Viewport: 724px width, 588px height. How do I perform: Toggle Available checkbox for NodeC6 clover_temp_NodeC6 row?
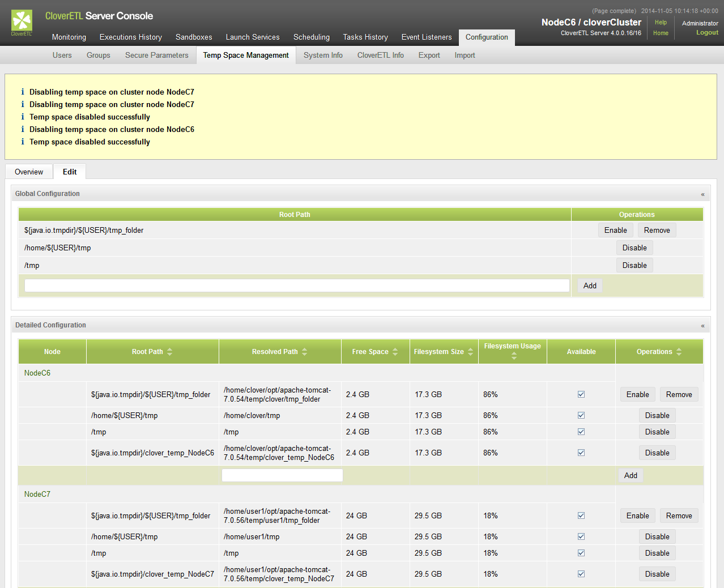pyautogui.click(x=581, y=453)
